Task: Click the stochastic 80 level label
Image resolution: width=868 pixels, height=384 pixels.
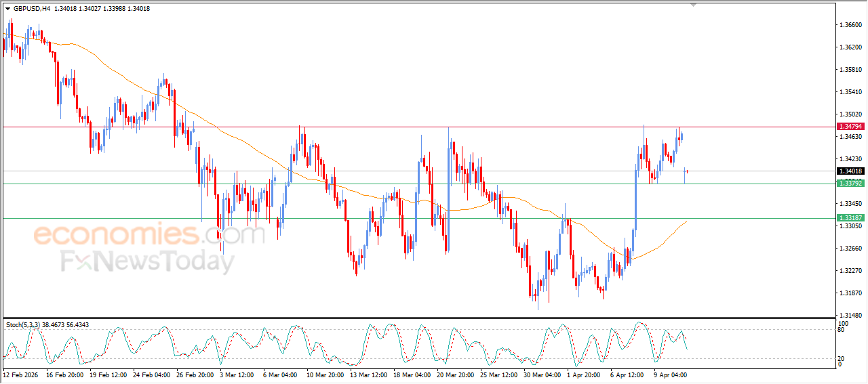Action: coord(842,330)
